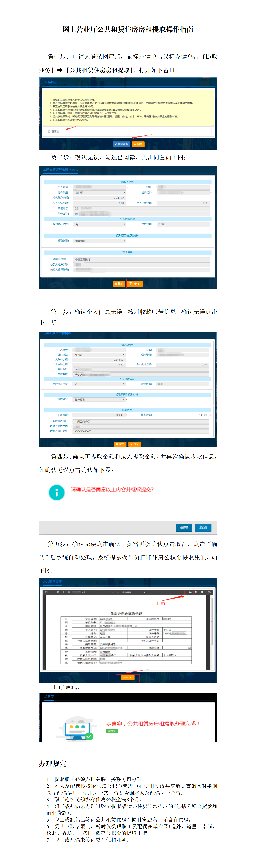The width and height of the screenshot is (256, 868).
Task: Click the text 点击【完成】后
Action: (64, 687)
